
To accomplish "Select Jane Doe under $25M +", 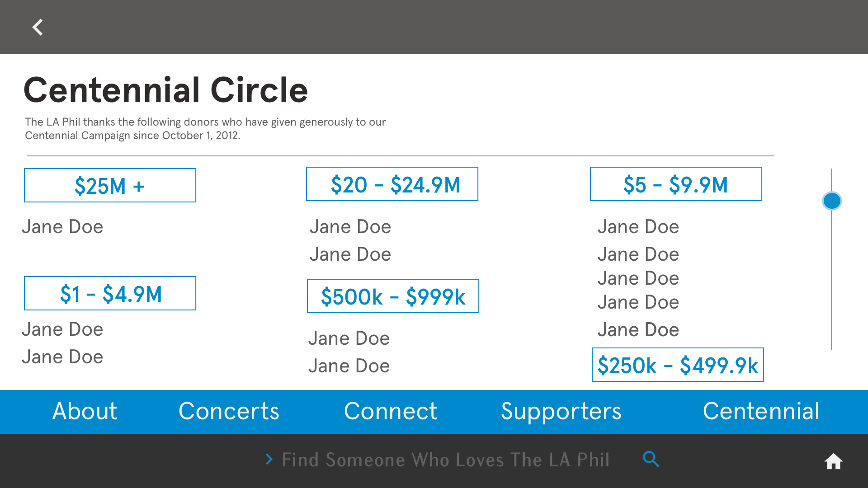I will (62, 227).
